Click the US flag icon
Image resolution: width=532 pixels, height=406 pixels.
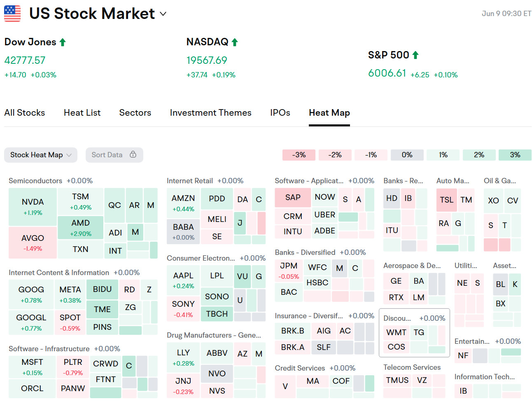[x=12, y=14]
